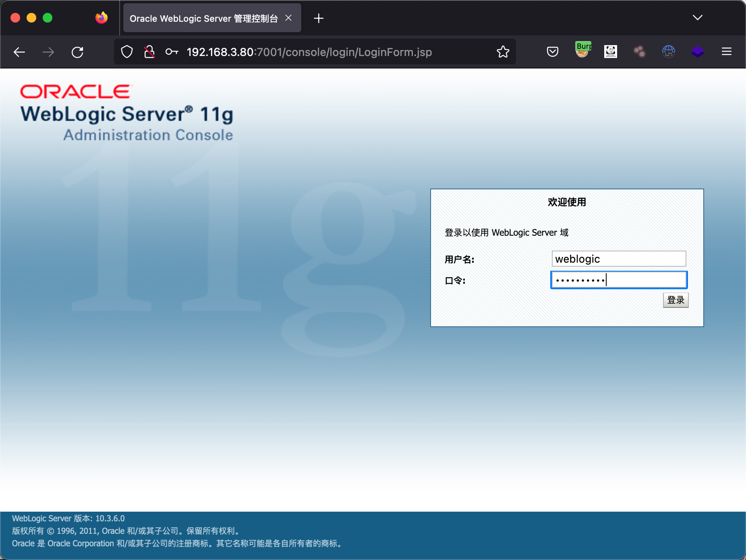Open a new browser tab
This screenshot has height=560, width=746.
[319, 18]
